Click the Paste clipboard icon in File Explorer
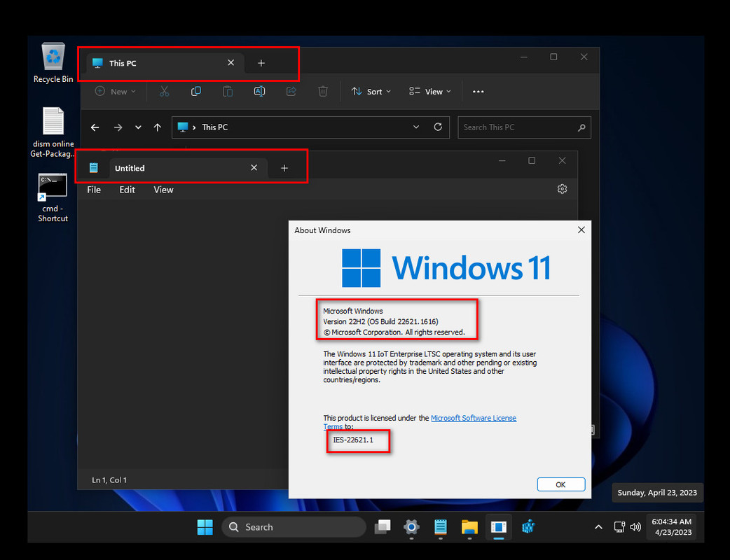The image size is (730, 560). (x=228, y=92)
